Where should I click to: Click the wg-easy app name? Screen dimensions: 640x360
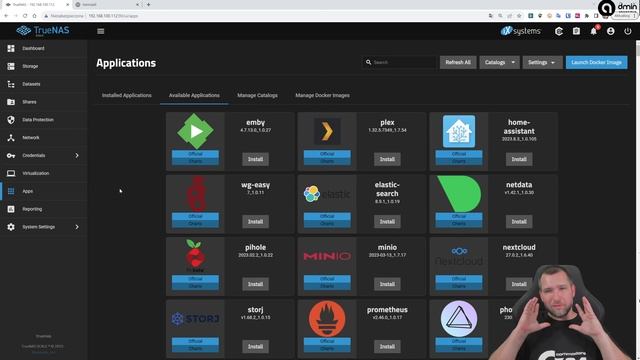click(256, 185)
